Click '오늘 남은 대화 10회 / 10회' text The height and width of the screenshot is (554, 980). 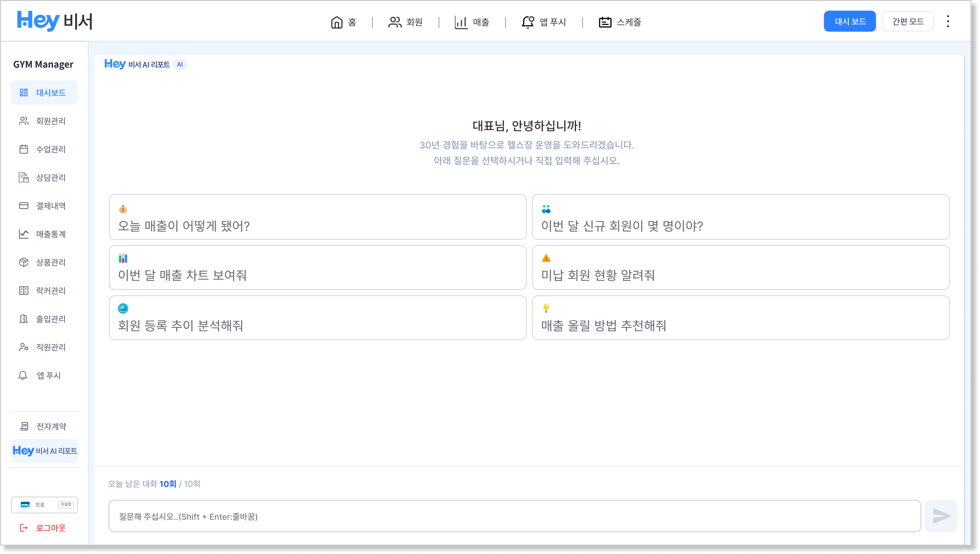(154, 484)
